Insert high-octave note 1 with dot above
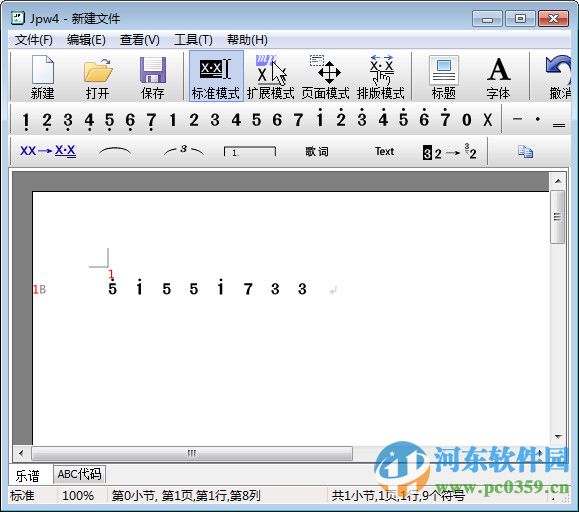This screenshot has width=579, height=512. point(320,119)
